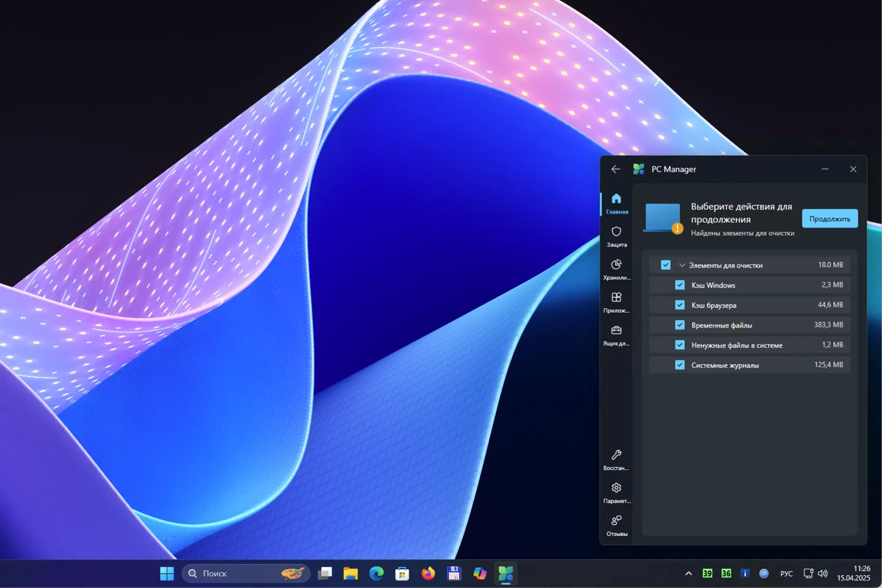
Task: Uncheck the Кэш браузера checkbox
Action: tap(680, 305)
